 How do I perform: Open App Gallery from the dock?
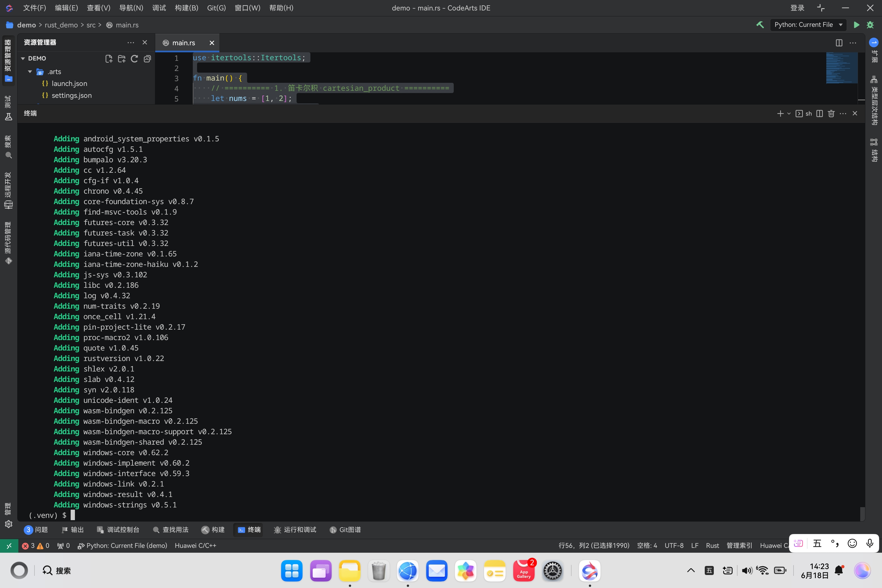tap(524, 571)
